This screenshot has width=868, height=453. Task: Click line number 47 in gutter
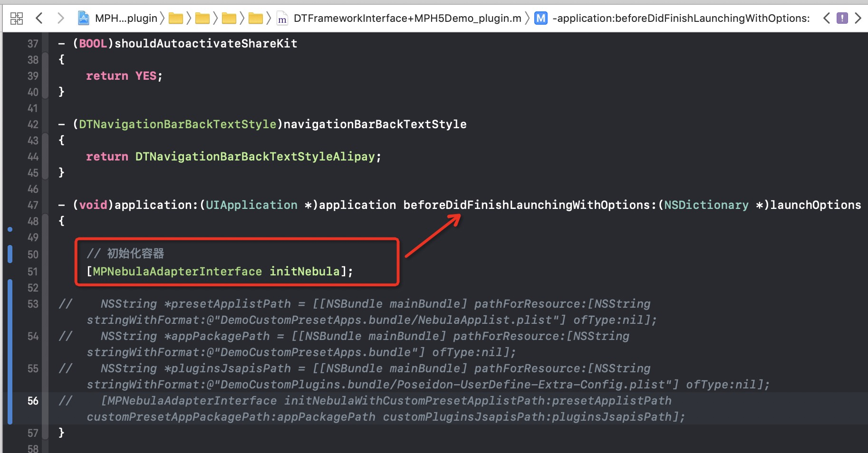coord(33,205)
